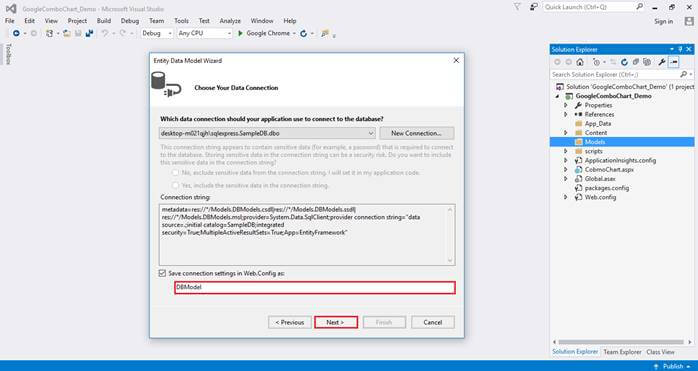Click the Solution Explorer pin icon
The height and width of the screenshot is (371, 698).
pyautogui.click(x=680, y=49)
